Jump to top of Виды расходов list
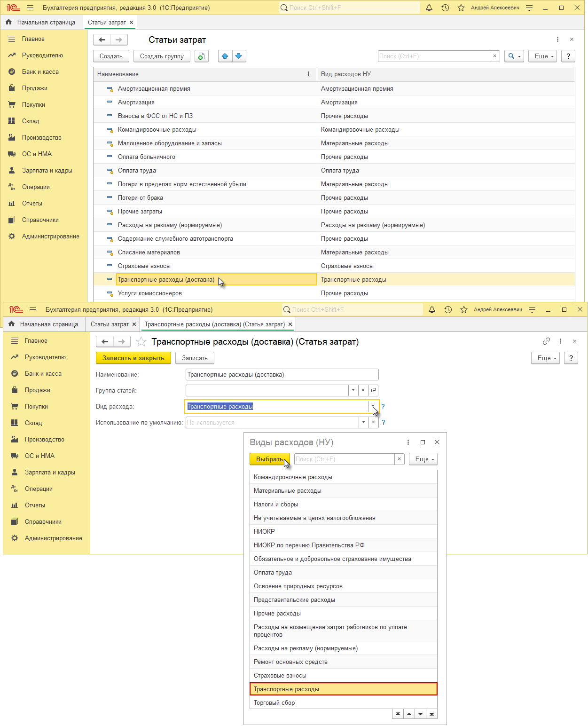The height and width of the screenshot is (726, 588). (x=398, y=714)
